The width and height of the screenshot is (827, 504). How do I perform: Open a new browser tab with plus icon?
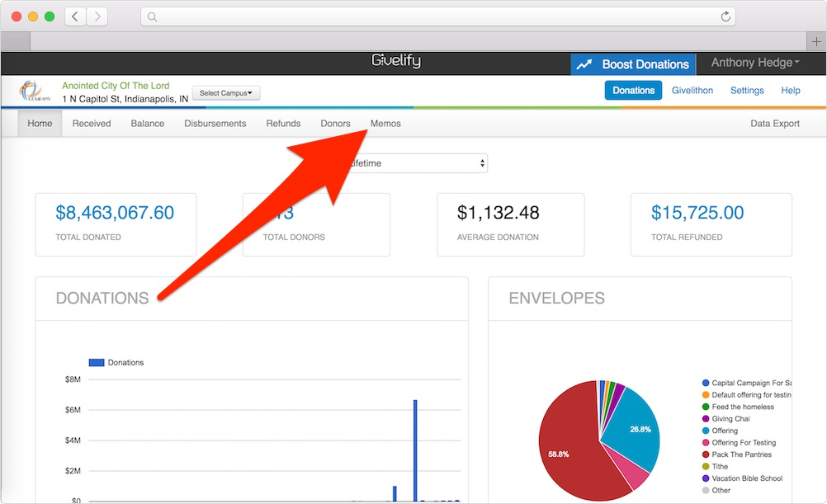(x=816, y=41)
